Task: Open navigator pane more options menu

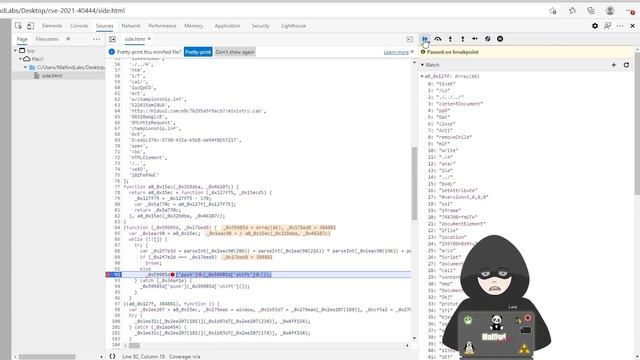Action: point(96,39)
